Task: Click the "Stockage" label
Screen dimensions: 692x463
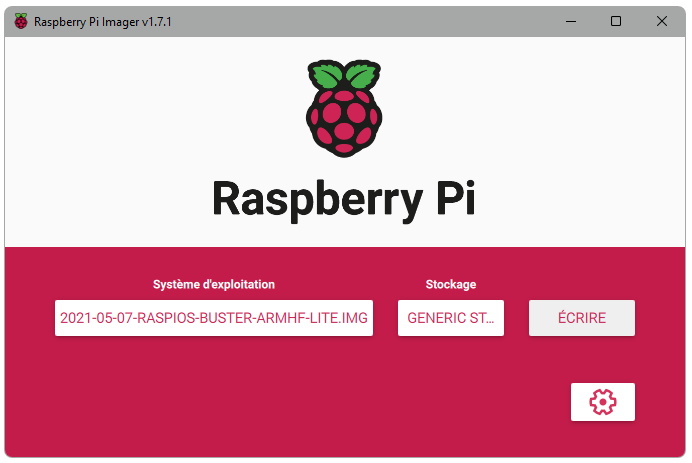Action: (x=450, y=284)
